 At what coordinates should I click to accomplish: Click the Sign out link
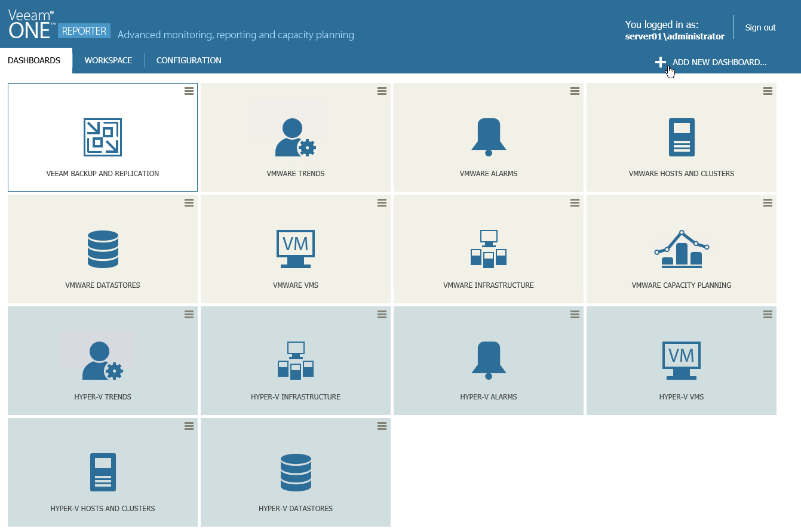coord(760,27)
